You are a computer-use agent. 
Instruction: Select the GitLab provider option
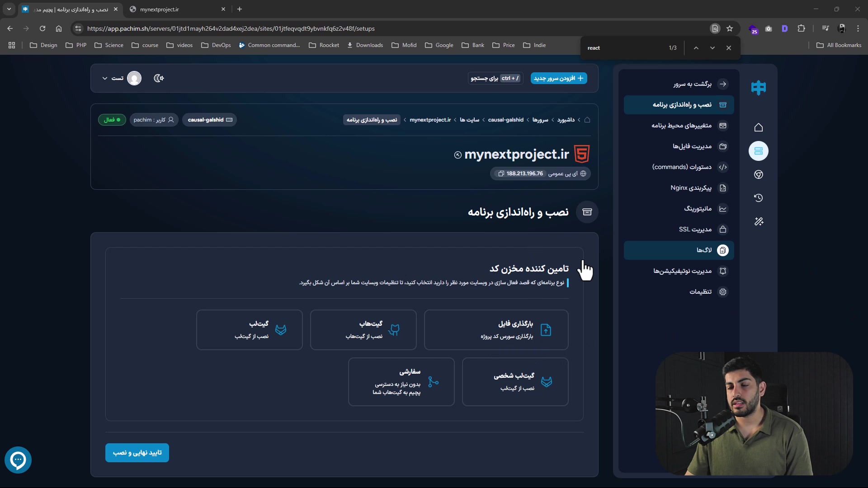point(250,330)
